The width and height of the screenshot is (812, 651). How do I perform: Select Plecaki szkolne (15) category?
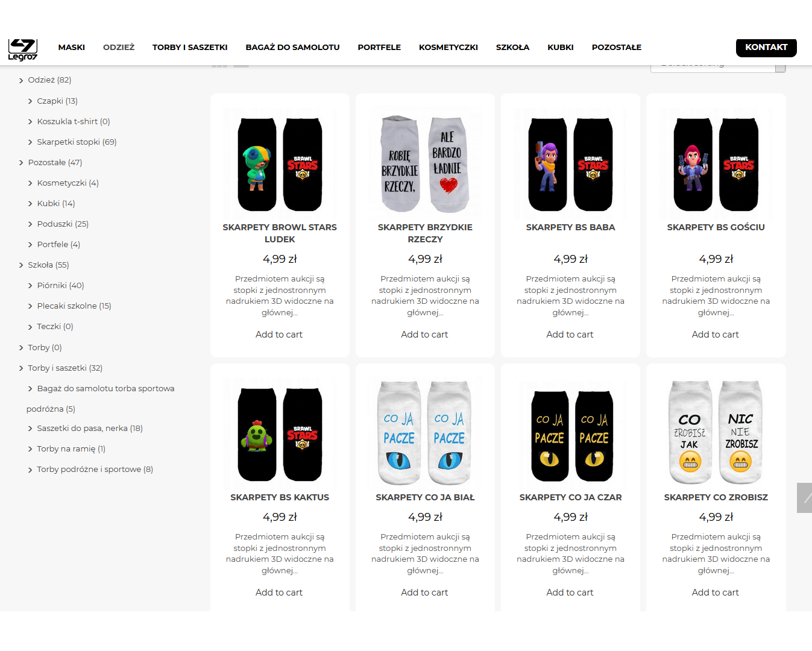click(x=74, y=306)
